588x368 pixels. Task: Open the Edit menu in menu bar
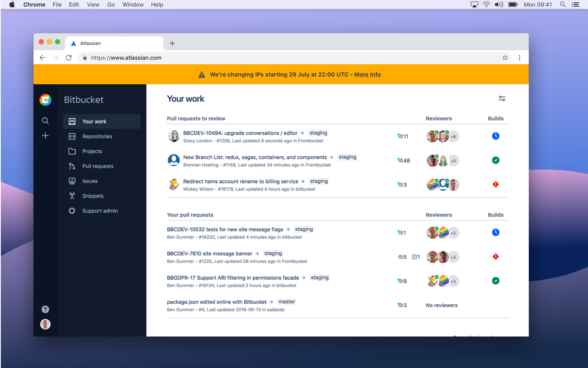74,4
